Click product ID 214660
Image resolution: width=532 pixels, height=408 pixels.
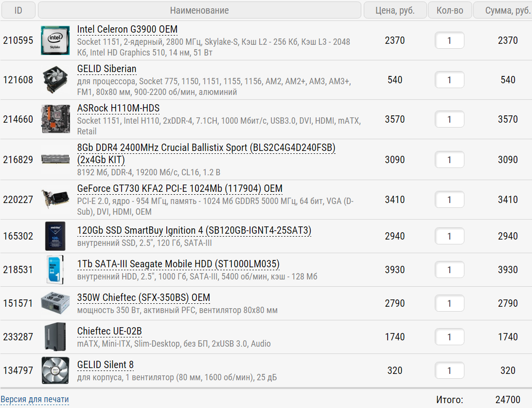click(18, 119)
